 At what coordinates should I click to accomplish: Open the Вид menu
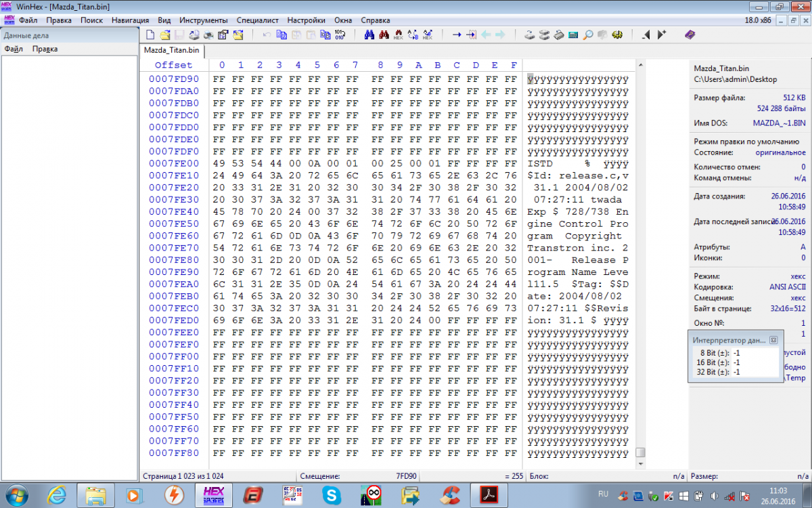(x=164, y=20)
